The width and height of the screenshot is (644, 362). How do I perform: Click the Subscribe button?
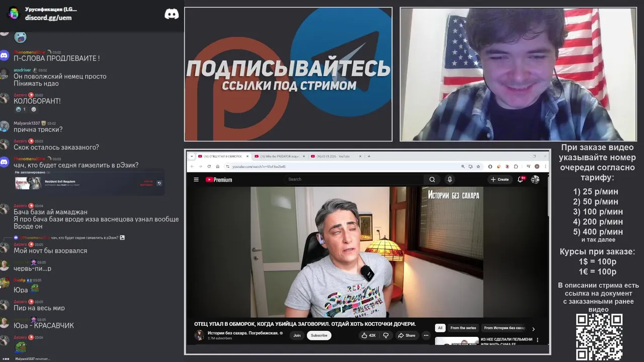[319, 335]
